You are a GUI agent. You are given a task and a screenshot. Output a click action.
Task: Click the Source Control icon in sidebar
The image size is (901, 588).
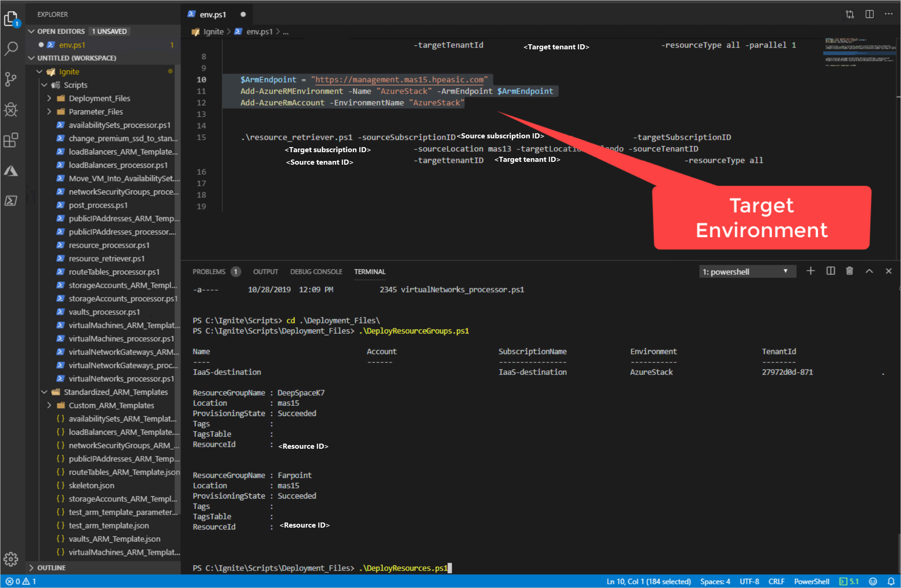tap(12, 78)
